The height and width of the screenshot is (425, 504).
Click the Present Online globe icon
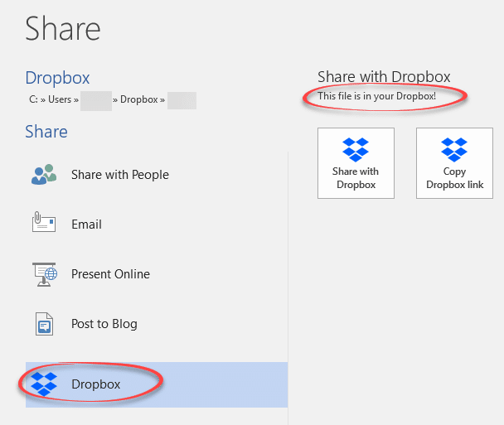pos(43,274)
